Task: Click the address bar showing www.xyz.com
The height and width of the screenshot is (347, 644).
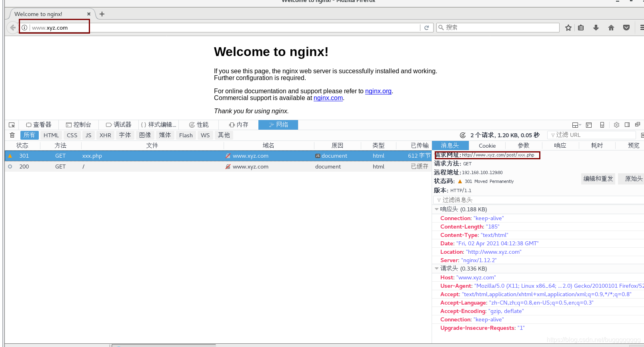Action: [x=224, y=28]
